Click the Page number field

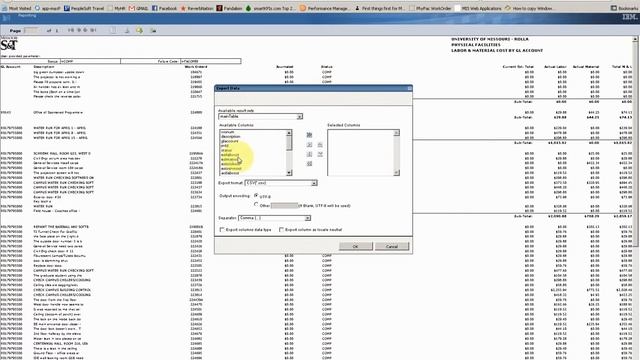tap(31, 31)
